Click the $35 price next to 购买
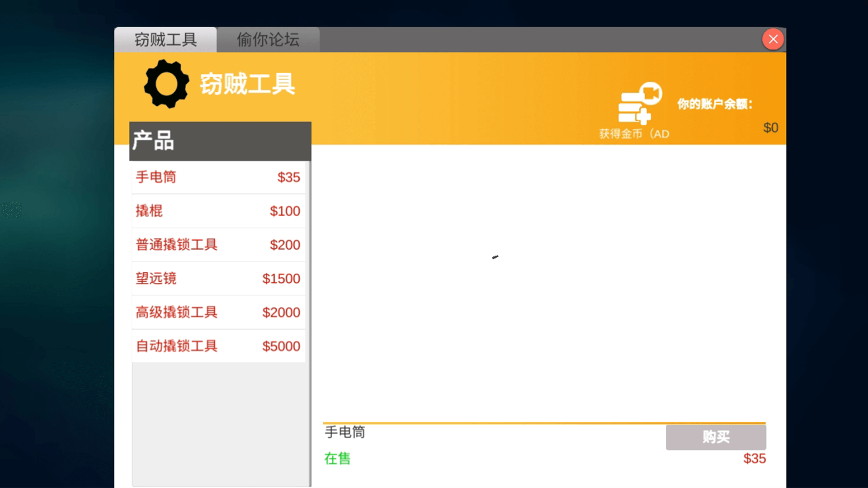This screenshot has width=868, height=488. click(754, 458)
